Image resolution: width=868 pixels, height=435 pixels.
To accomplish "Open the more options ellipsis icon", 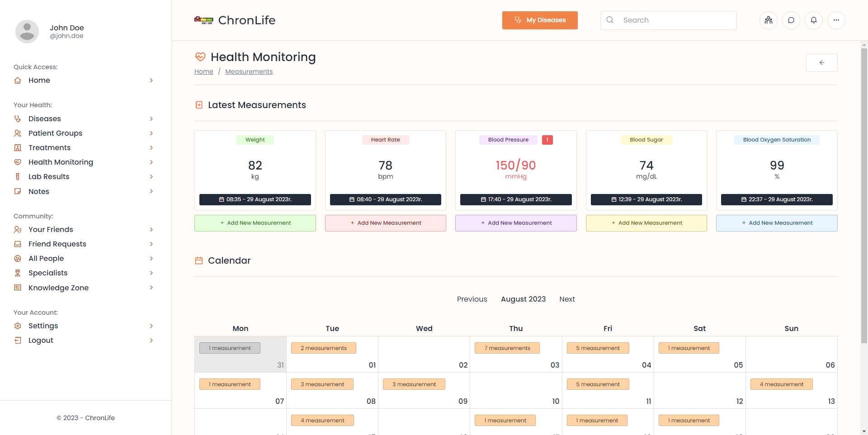I will 836,20.
